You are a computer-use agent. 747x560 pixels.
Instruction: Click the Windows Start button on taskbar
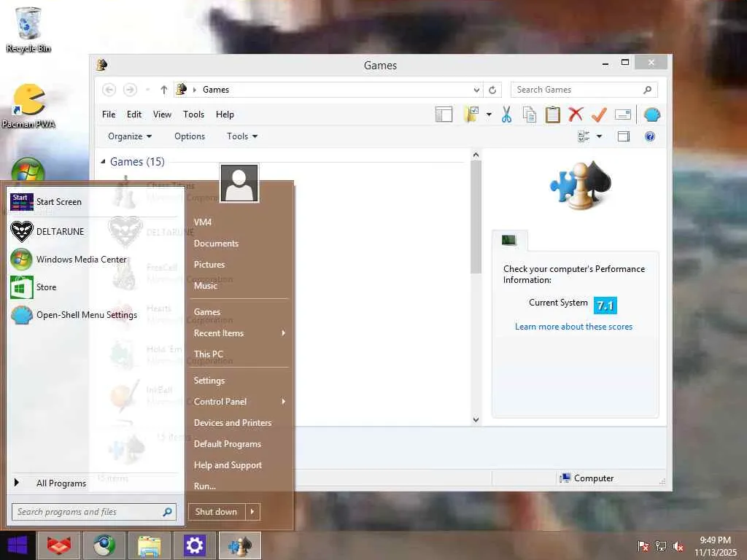18,545
